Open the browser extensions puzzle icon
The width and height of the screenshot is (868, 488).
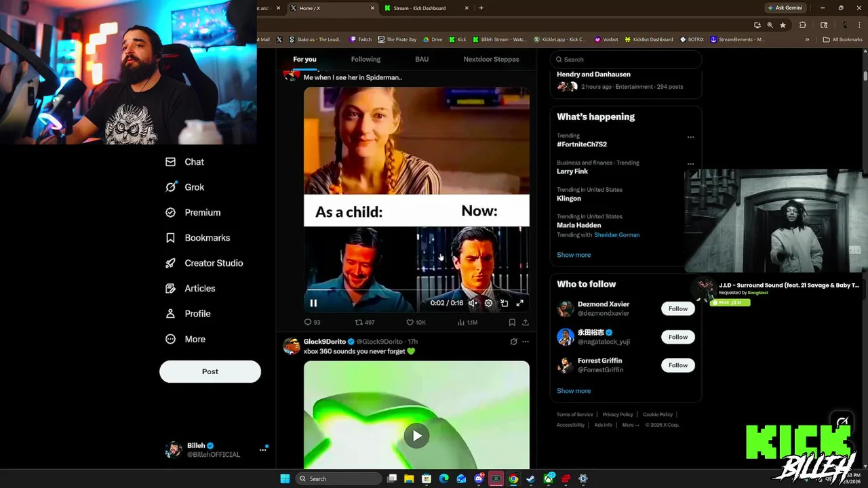803,25
